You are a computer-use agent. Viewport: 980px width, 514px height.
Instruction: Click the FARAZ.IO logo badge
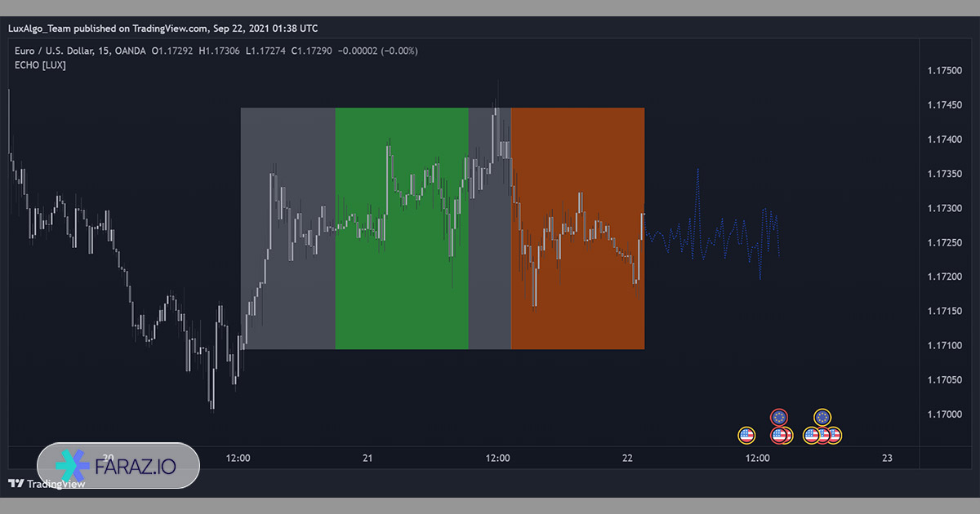click(x=118, y=465)
